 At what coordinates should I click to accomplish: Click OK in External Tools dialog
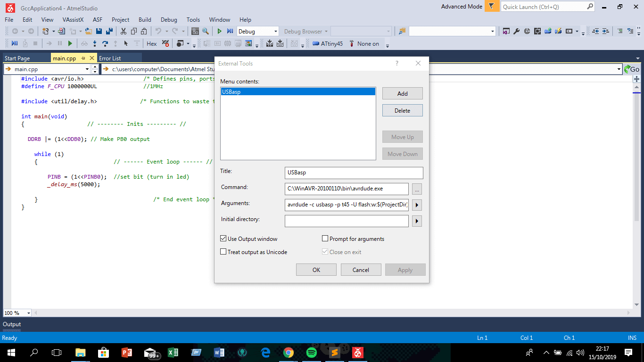point(316,270)
